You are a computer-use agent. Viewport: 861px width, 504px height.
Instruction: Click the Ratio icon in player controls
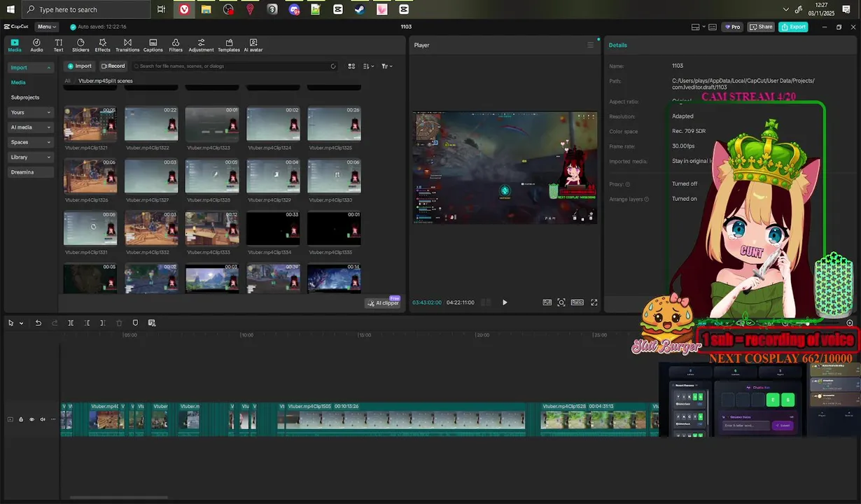click(x=577, y=302)
